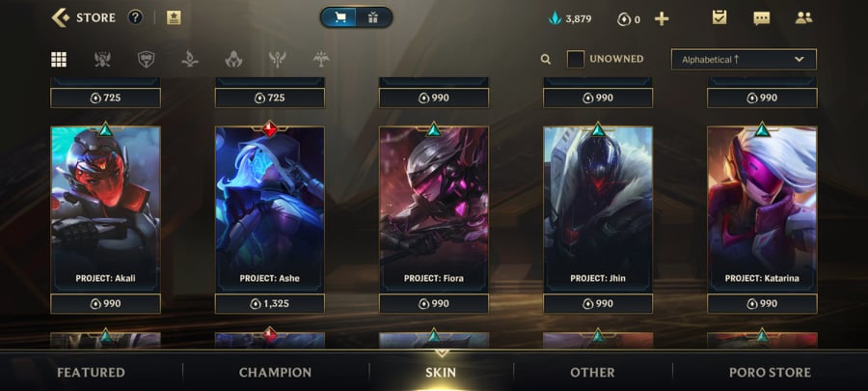Open the chat messages icon

pos(762,18)
